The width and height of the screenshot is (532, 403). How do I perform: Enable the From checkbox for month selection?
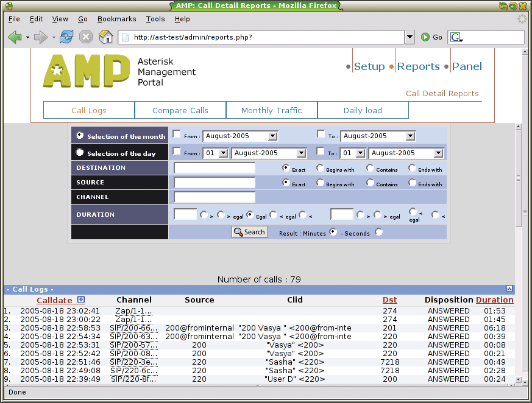tap(177, 135)
